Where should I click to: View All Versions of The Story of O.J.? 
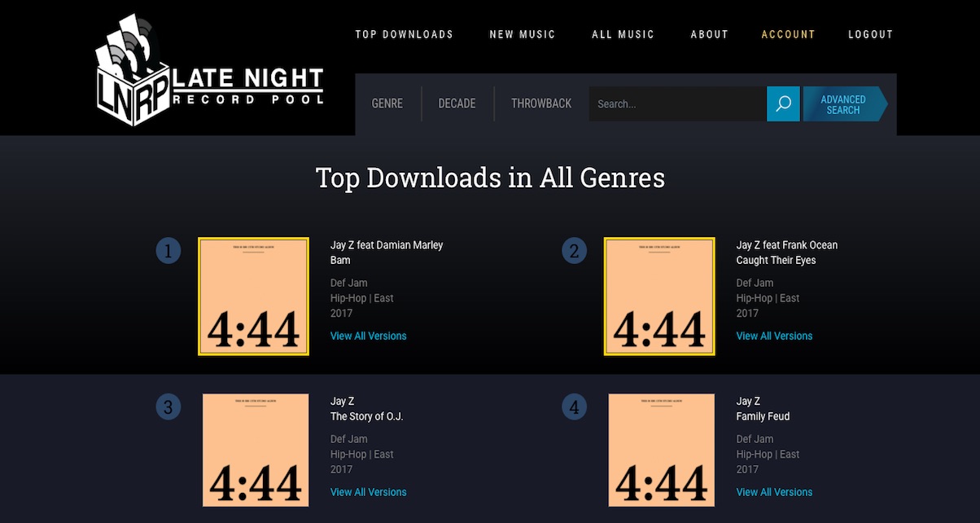[x=369, y=492]
